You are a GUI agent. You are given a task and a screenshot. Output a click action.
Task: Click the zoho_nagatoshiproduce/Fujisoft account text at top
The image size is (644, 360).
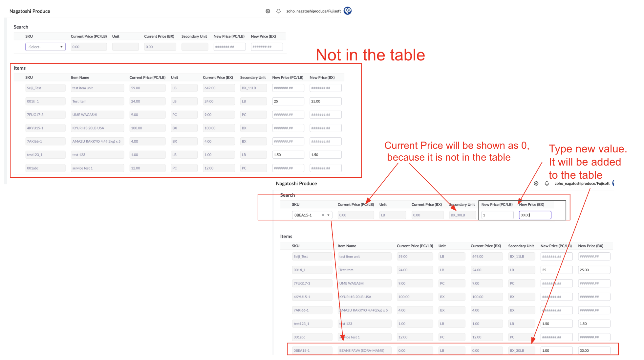point(313,11)
